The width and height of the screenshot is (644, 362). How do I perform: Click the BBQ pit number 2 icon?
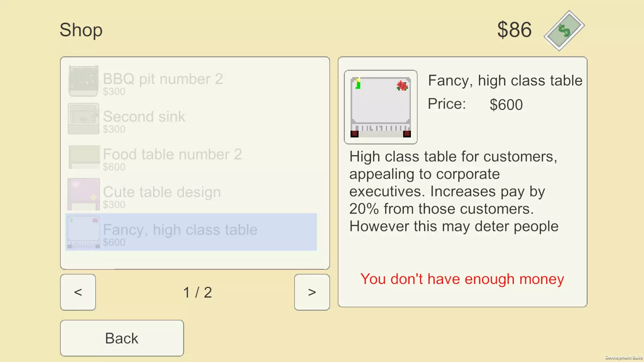click(84, 81)
